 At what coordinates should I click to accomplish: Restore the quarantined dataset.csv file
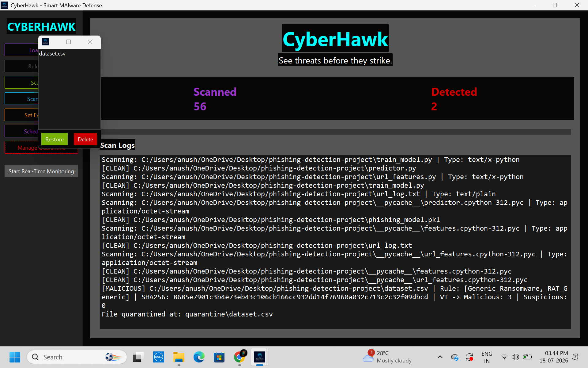click(55, 139)
